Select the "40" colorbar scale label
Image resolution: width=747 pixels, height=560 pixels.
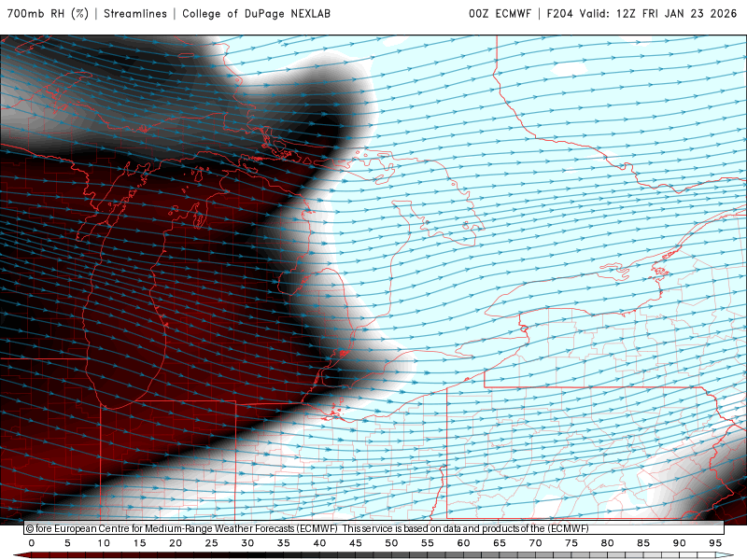coord(319,543)
